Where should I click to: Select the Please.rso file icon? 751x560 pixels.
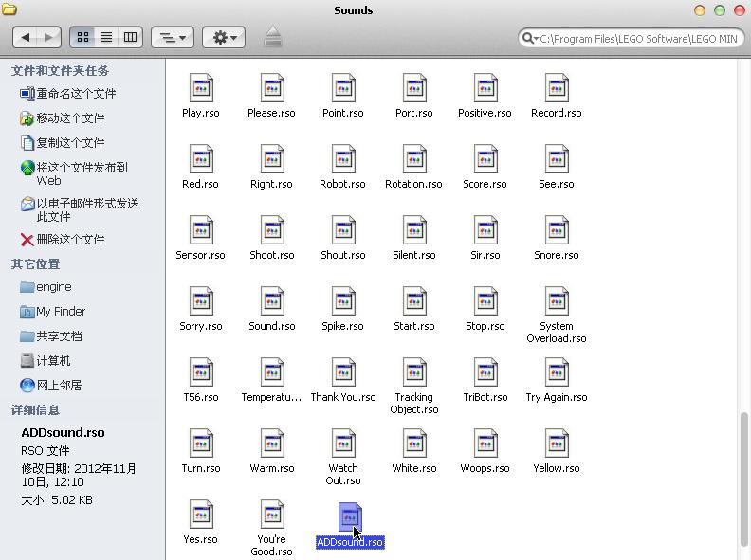(x=272, y=88)
